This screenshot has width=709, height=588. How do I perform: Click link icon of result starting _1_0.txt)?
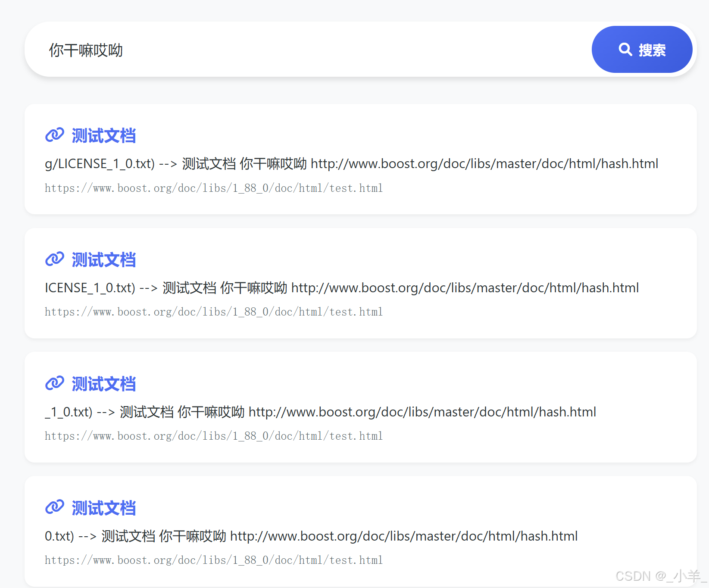click(x=55, y=383)
